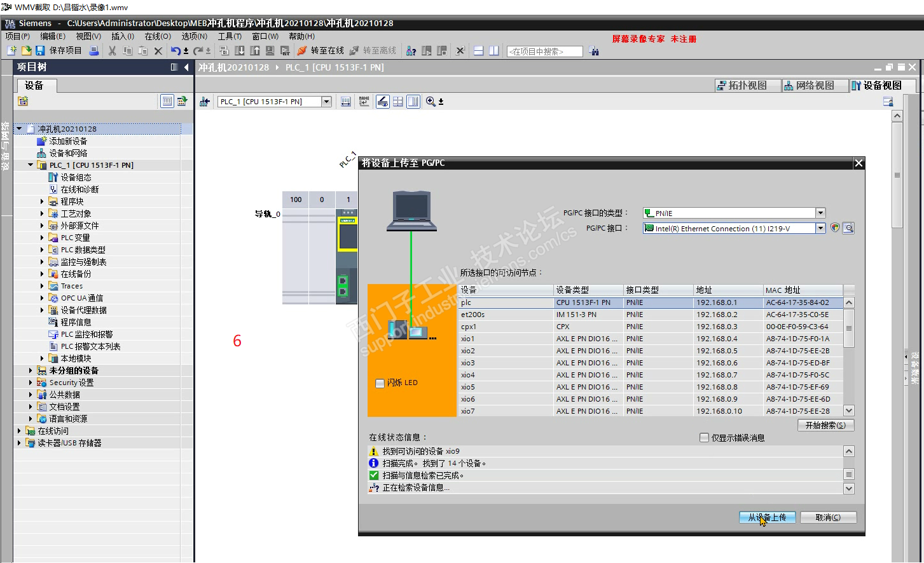924x563 pixels.
Task: Select the xio1 device row
Action: pyautogui.click(x=651, y=339)
